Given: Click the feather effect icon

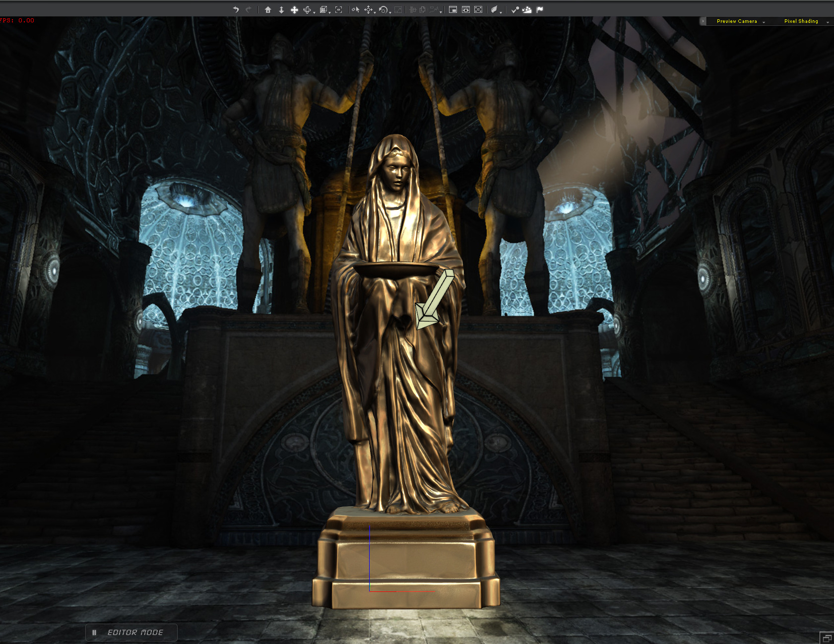Looking at the screenshot, I should (x=494, y=9).
